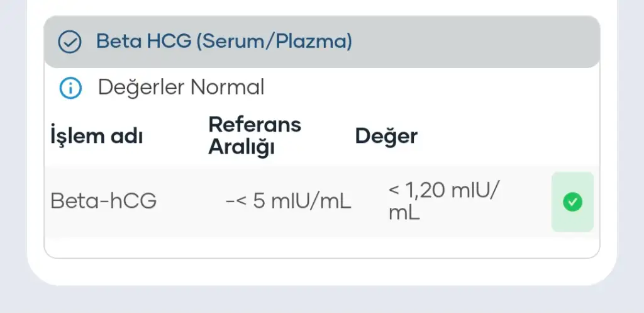This screenshot has height=313, width=644.
Task: Select the Değerler Normal status text
Action: (x=181, y=88)
